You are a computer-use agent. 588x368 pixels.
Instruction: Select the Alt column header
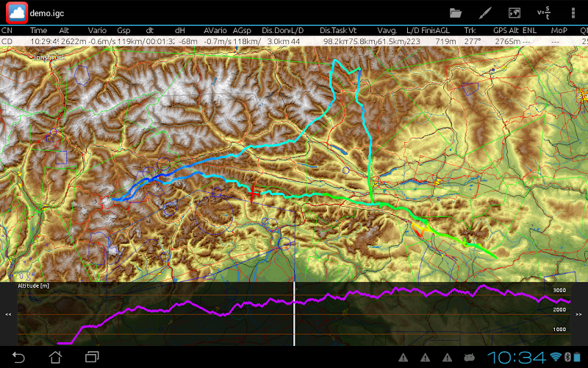(64, 30)
